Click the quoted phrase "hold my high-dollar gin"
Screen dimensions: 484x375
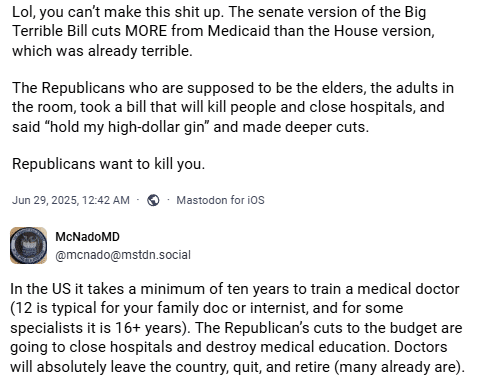pos(126,127)
